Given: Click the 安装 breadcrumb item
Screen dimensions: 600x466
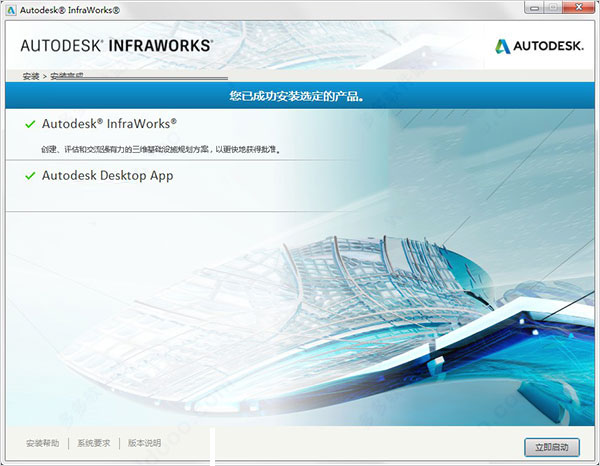Looking at the screenshot, I should [31, 76].
